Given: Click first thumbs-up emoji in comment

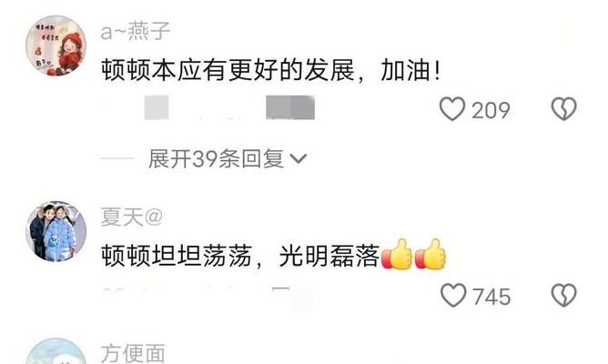Looking at the screenshot, I should (x=397, y=254).
